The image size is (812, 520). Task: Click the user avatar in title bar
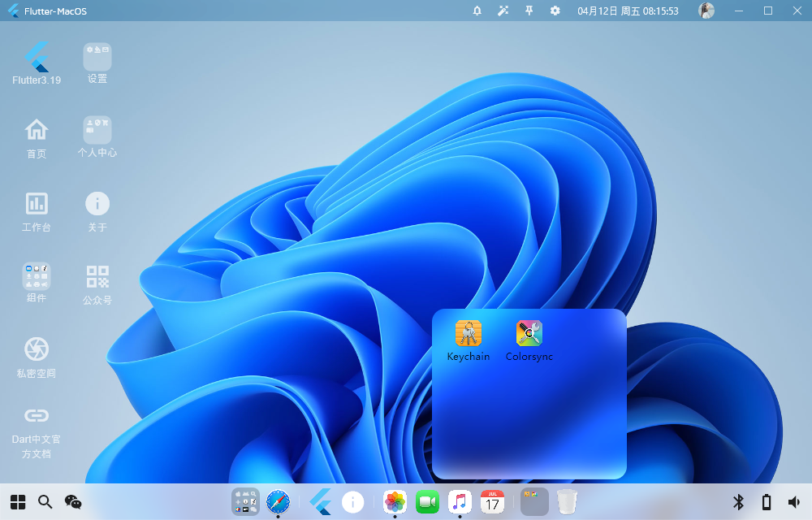706,11
